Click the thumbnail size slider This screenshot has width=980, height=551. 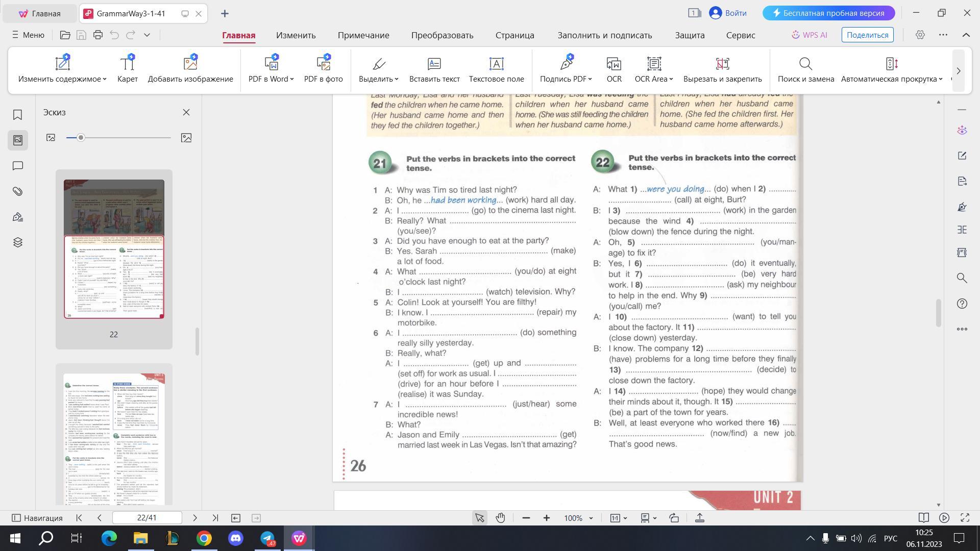(81, 138)
